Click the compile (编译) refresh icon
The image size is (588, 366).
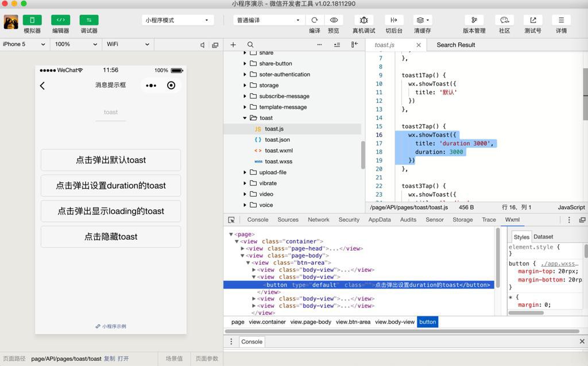pos(315,20)
